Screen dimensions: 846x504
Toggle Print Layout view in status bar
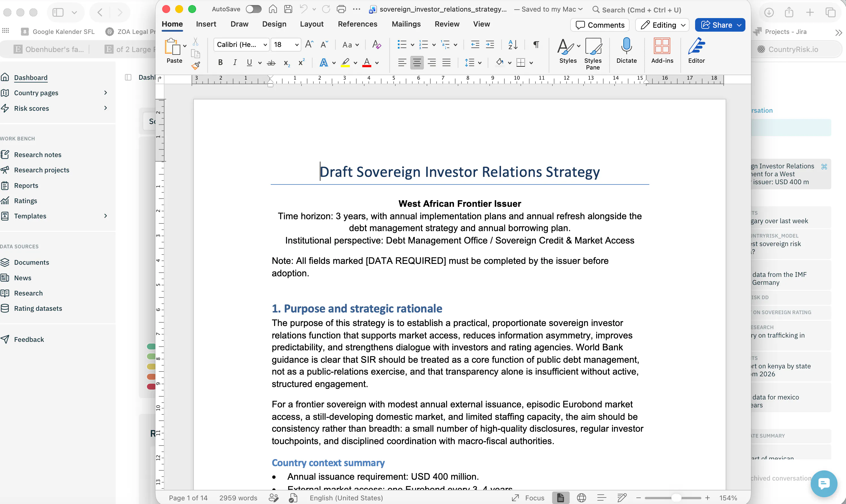[x=560, y=498]
